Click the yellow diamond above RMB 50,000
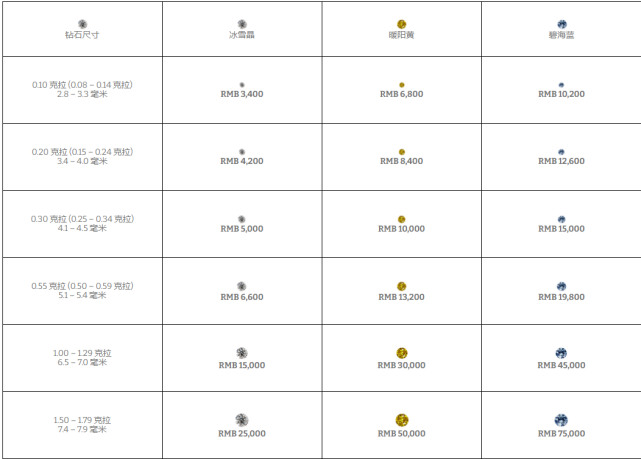This screenshot has width=641, height=459. [x=402, y=420]
